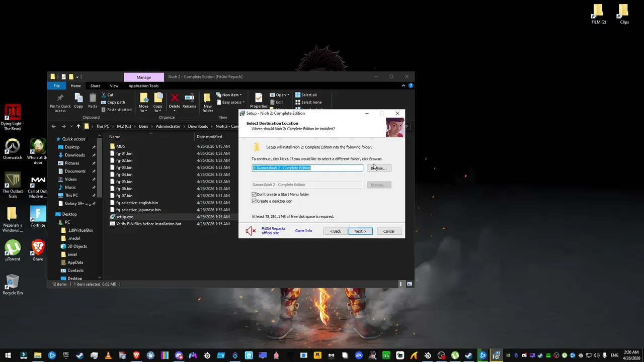The image size is (644, 362).
Task: Open the Brave desktop shortcut
Action: tap(38, 250)
